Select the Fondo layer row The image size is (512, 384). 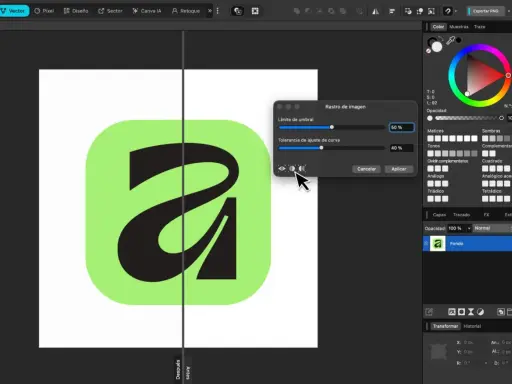tap(467, 244)
